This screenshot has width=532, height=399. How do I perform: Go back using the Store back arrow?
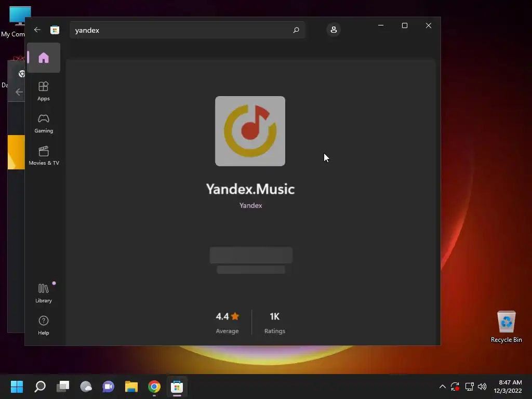tap(37, 30)
